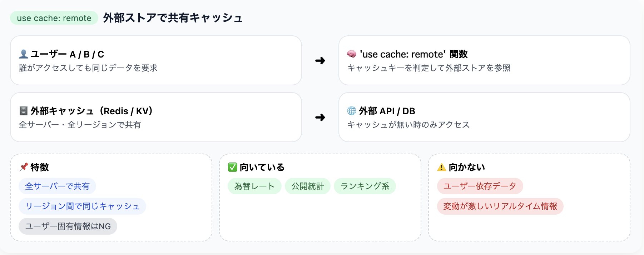Click the brain icon beside 'use cache: remote' 関数

[352, 54]
